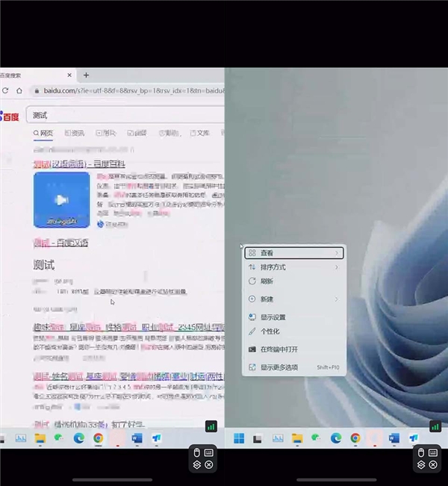
Task: Choose 在终端中打开 from the context menu
Action: pos(294,349)
